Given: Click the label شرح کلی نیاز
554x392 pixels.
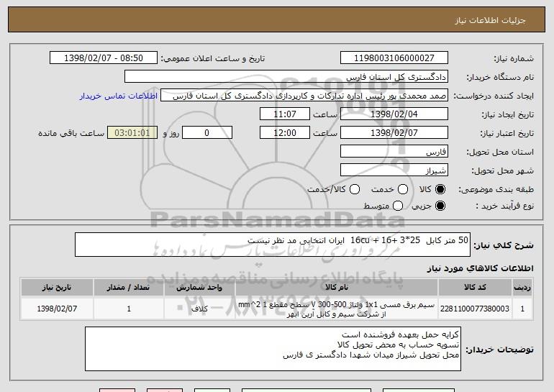Looking at the screenshot, I should pos(504,245).
